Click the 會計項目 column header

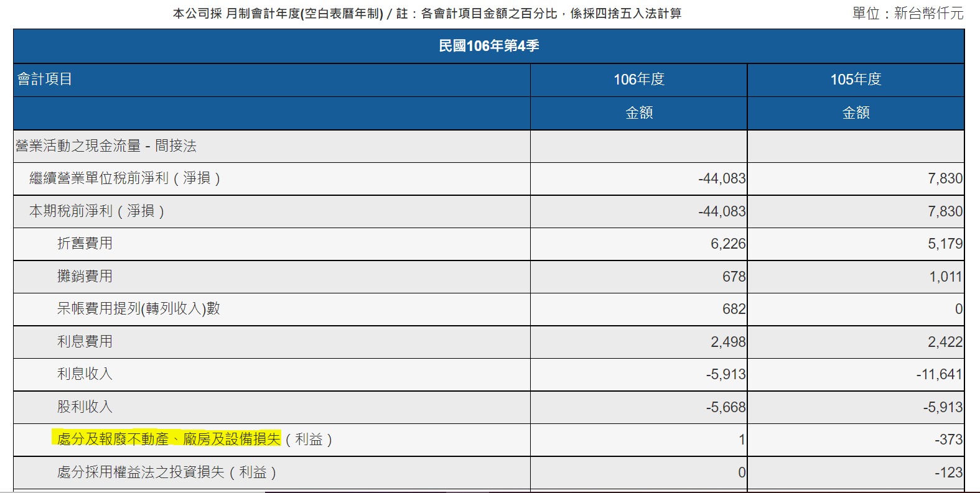click(45, 80)
